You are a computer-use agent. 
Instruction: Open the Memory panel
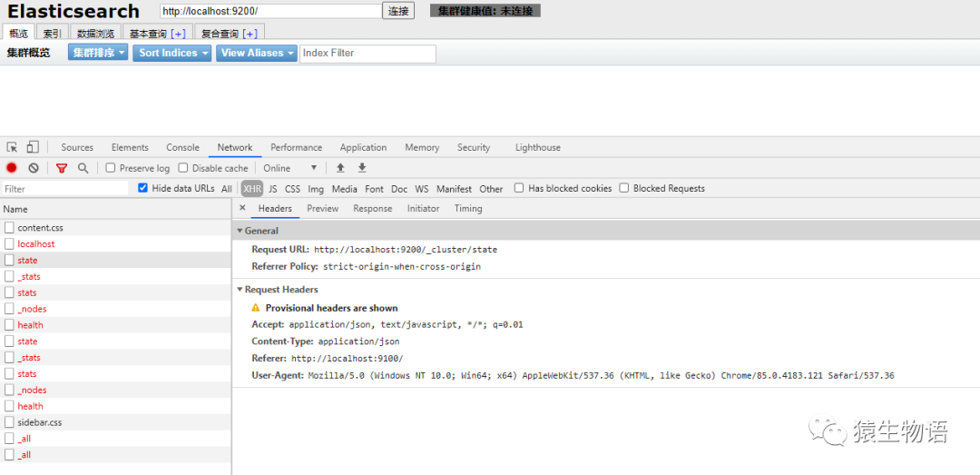coord(422,148)
